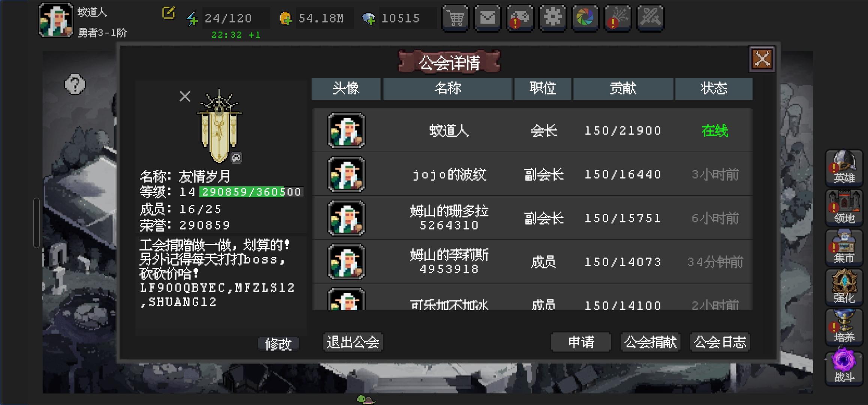Open 公会捐献 guild donation
Screen dimensions: 868x405
pos(650,342)
